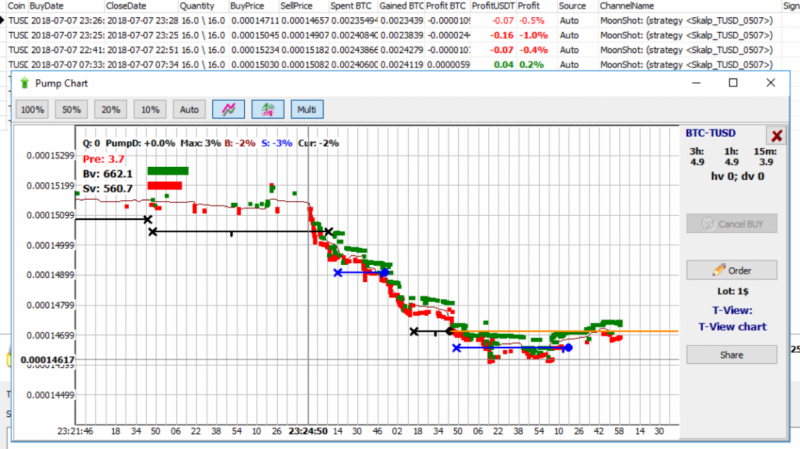The height and width of the screenshot is (449, 800).
Task: Click the -0.4% profit cell
Action: tap(533, 51)
